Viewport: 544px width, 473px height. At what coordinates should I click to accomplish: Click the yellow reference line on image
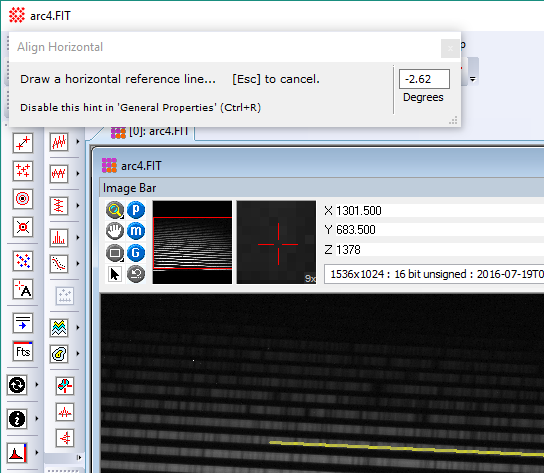(407, 448)
